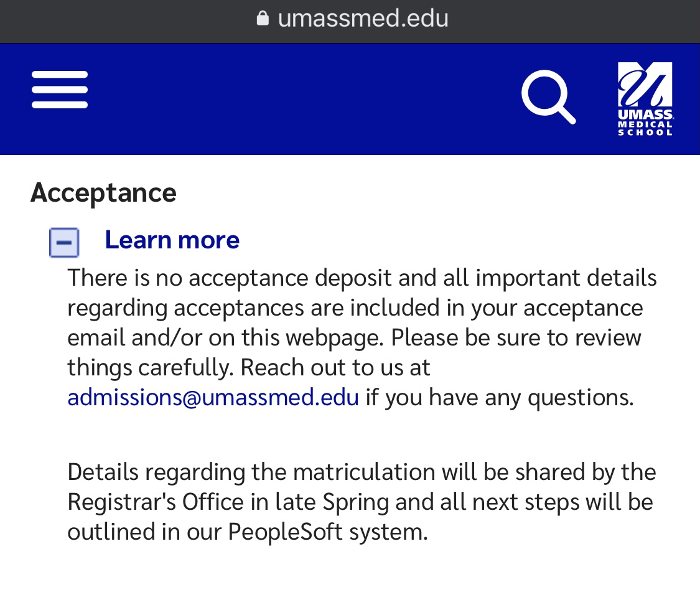700x592 pixels.
Task: Click the 'MEDICAL SCHOOL' text under the logo
Action: pyautogui.click(x=645, y=128)
